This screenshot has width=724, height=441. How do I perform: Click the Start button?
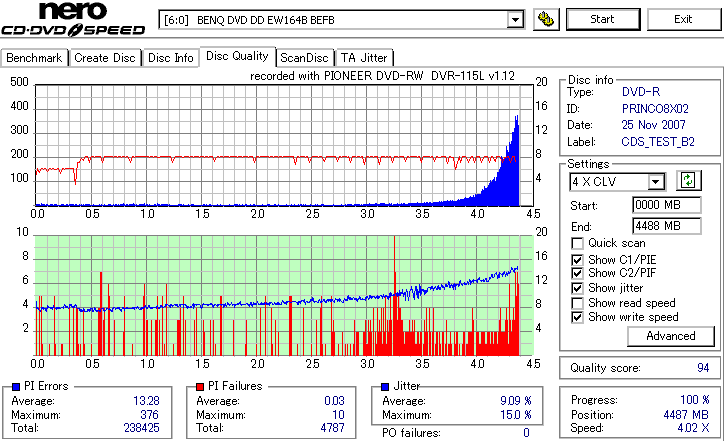[603, 19]
